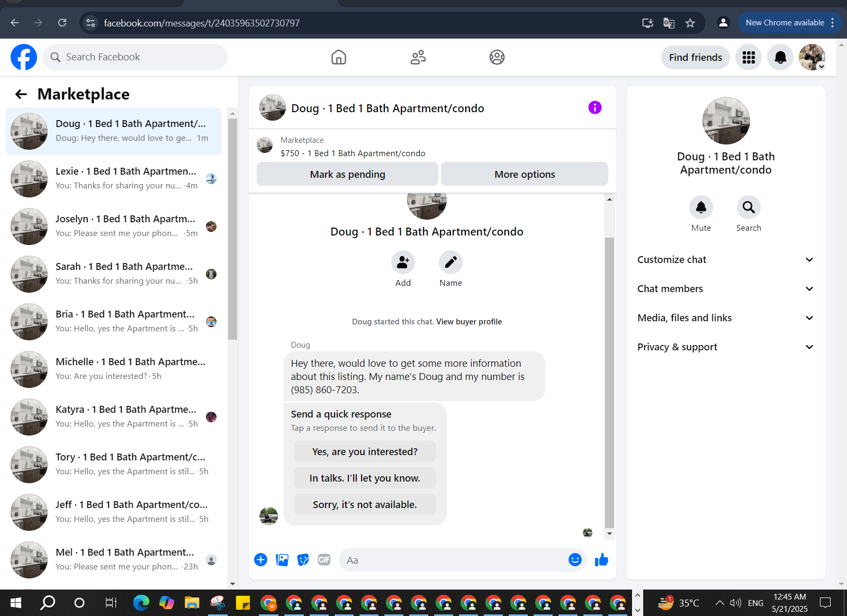Click the Chrome address bar URL
The width and height of the screenshot is (847, 616).
(x=202, y=23)
